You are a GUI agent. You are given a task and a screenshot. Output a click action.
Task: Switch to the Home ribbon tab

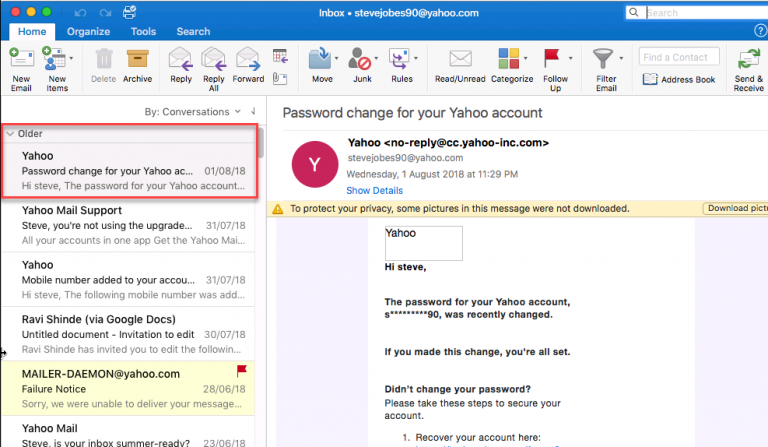[32, 31]
